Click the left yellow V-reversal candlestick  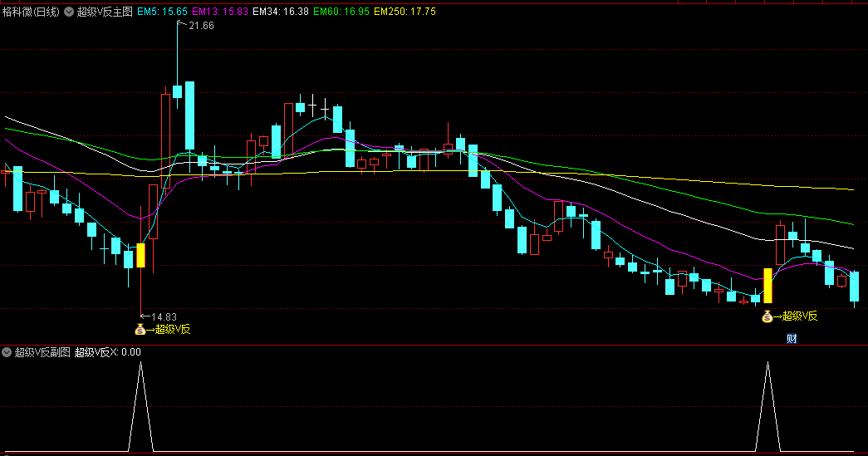[x=140, y=256]
